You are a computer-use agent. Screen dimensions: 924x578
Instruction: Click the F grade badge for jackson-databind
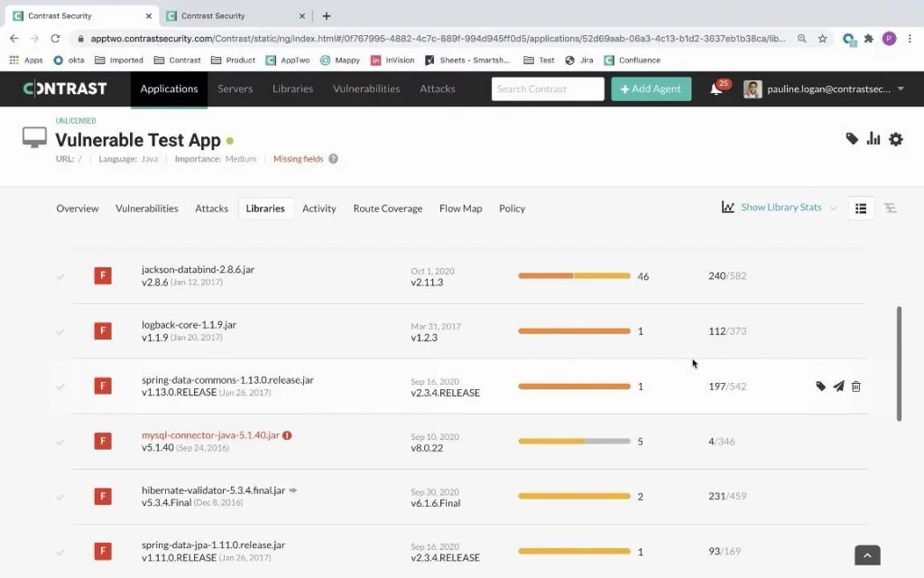click(x=103, y=275)
